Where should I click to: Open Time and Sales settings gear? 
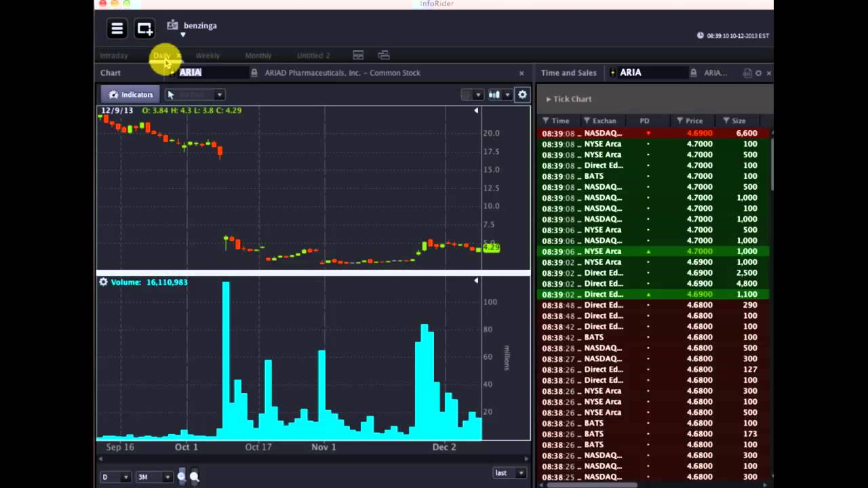[758, 73]
